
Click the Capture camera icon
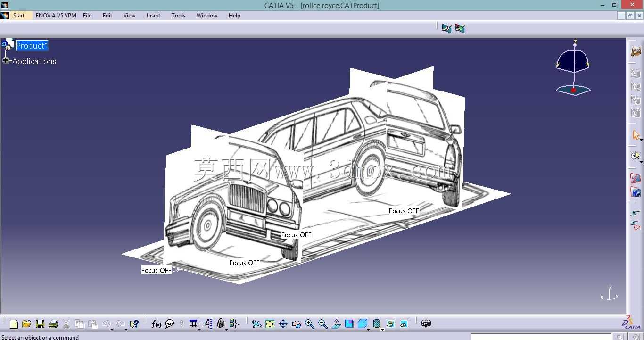click(x=426, y=323)
